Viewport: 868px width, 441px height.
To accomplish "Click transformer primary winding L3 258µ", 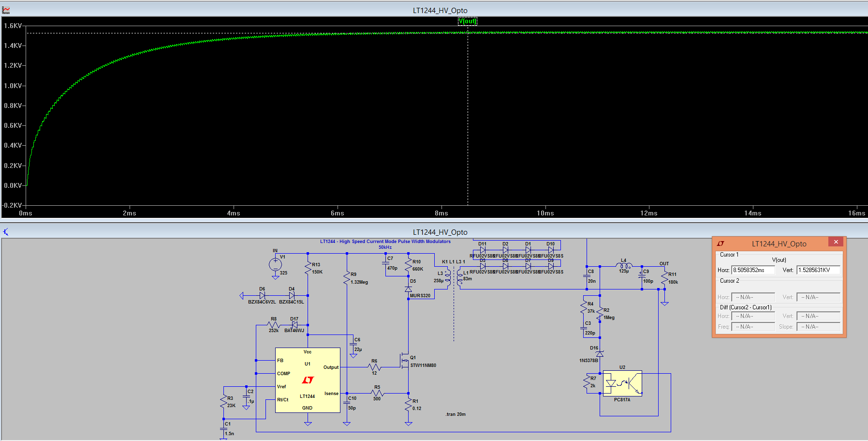I will (447, 278).
